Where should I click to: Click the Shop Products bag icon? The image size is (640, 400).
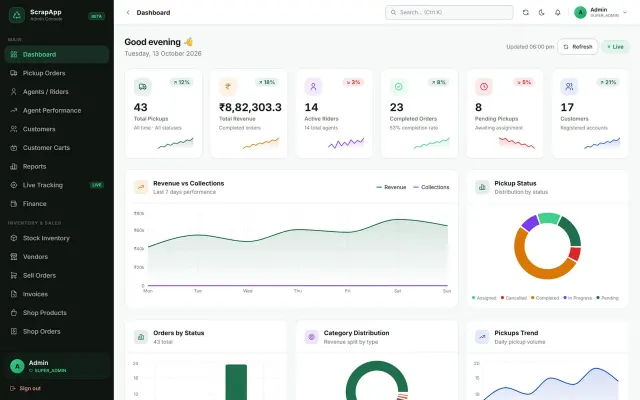click(14, 313)
